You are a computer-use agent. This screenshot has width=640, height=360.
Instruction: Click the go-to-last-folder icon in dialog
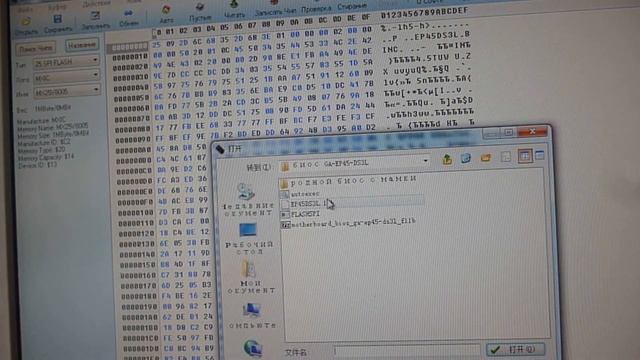point(466,158)
